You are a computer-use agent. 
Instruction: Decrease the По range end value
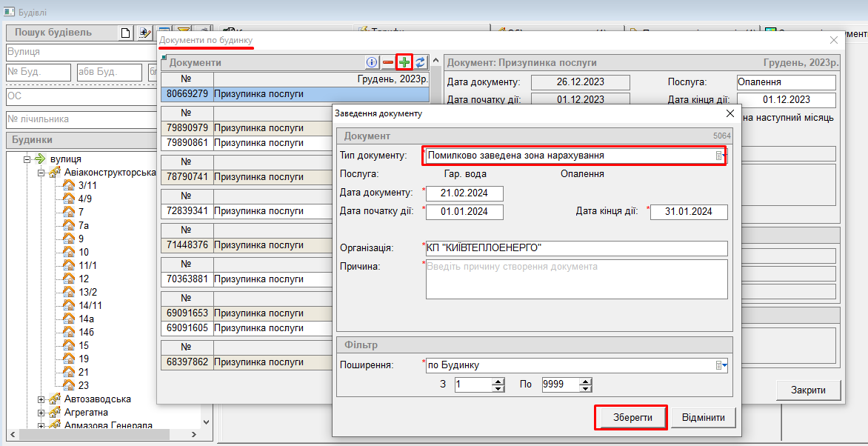[x=586, y=388]
